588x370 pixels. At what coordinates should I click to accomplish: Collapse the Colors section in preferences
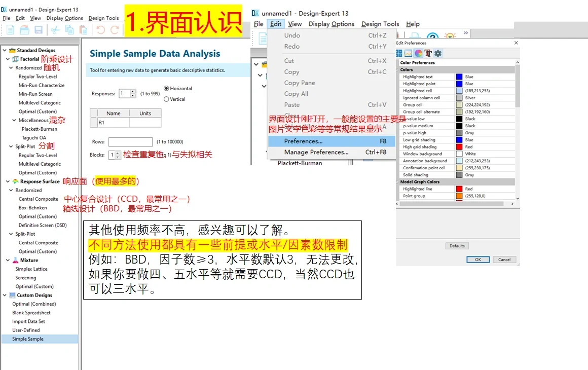[x=397, y=70]
